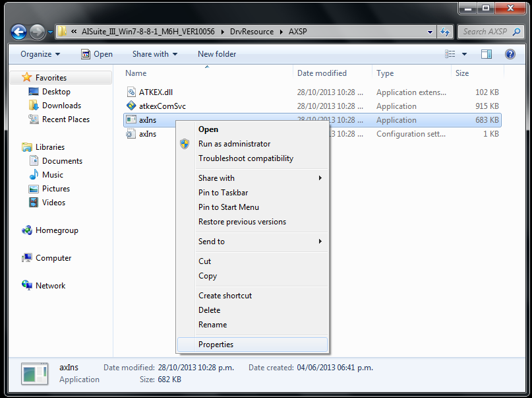Choose Properties from the context menu

tap(216, 345)
